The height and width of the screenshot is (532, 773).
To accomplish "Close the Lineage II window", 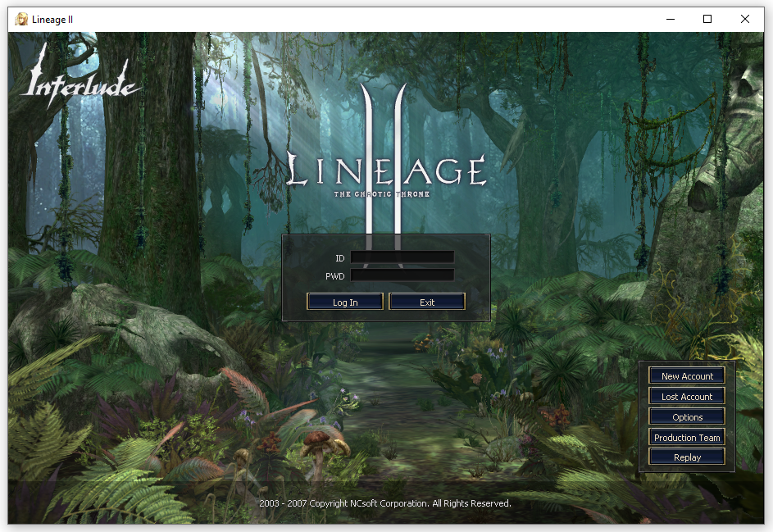I will point(745,19).
